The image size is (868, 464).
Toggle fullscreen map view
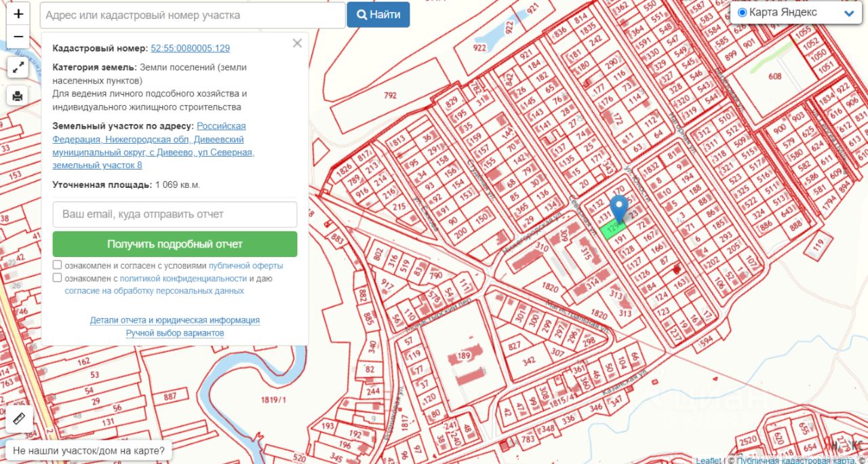click(18, 67)
